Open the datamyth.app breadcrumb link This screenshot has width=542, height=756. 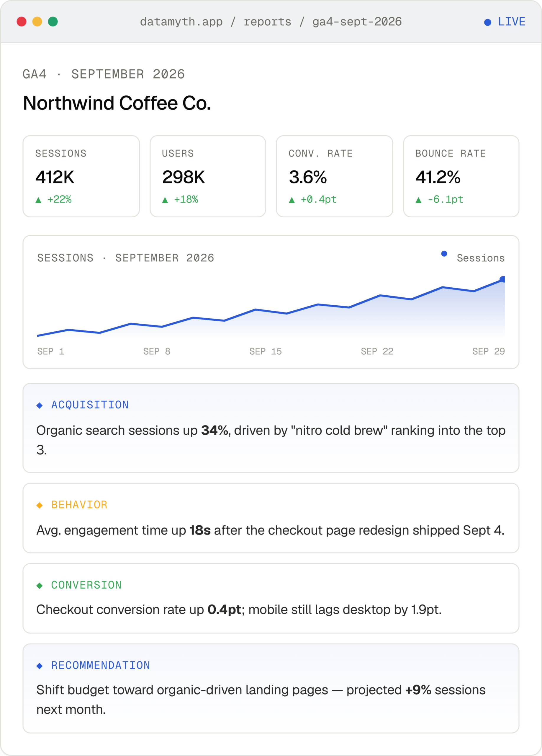[181, 22]
